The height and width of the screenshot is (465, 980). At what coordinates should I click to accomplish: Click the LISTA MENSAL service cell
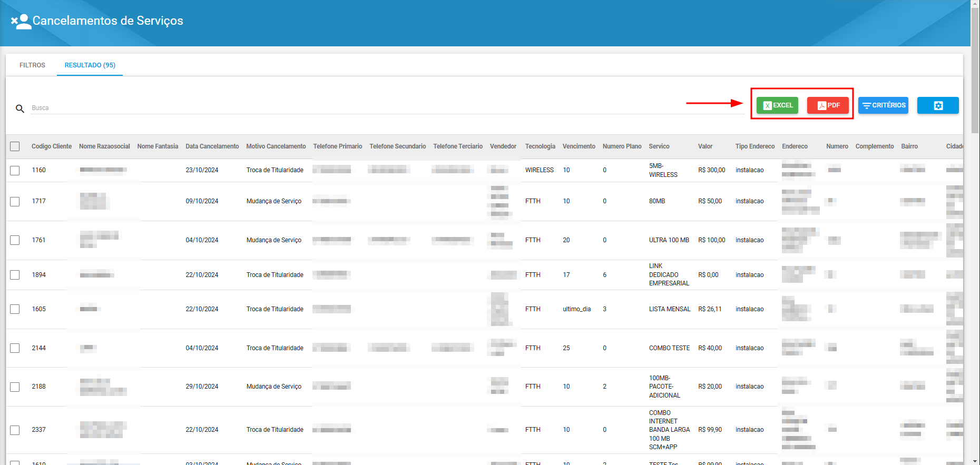coord(670,309)
